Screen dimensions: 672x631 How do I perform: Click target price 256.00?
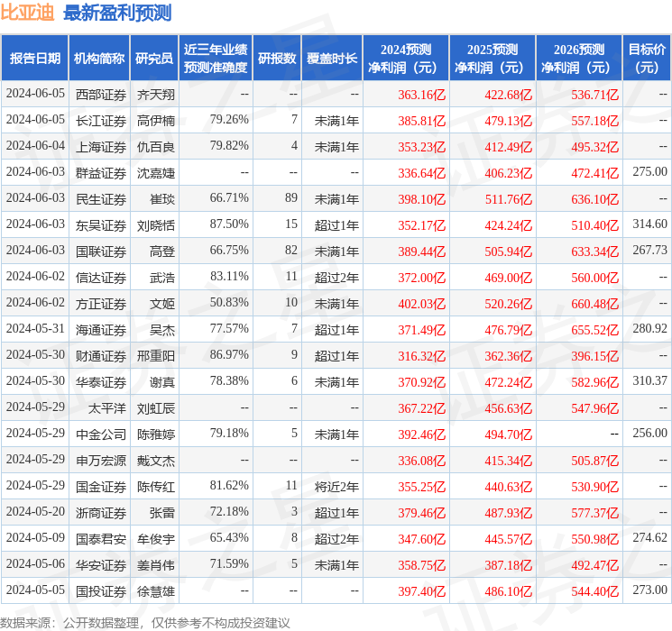(649, 433)
